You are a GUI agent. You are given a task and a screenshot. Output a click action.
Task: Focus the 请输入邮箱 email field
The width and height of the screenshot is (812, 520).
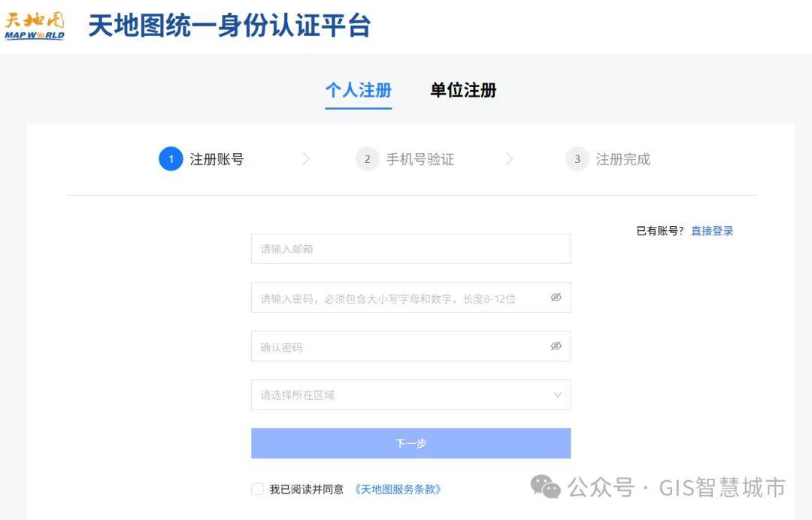410,249
